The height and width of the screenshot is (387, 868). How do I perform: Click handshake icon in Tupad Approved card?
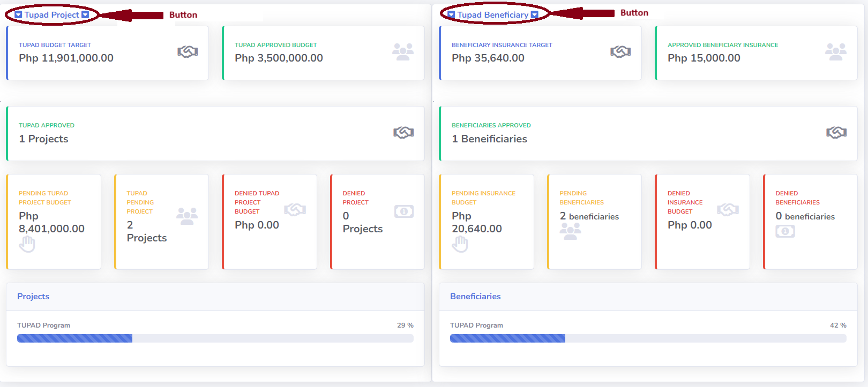[403, 132]
